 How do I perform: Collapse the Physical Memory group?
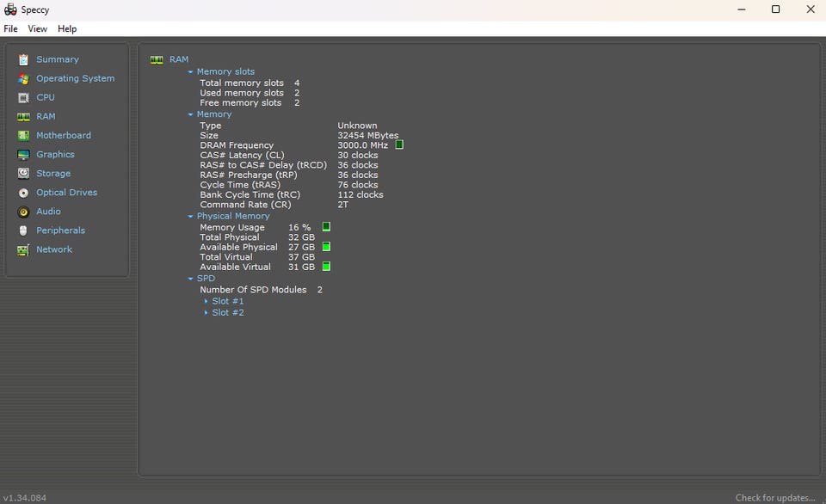190,216
